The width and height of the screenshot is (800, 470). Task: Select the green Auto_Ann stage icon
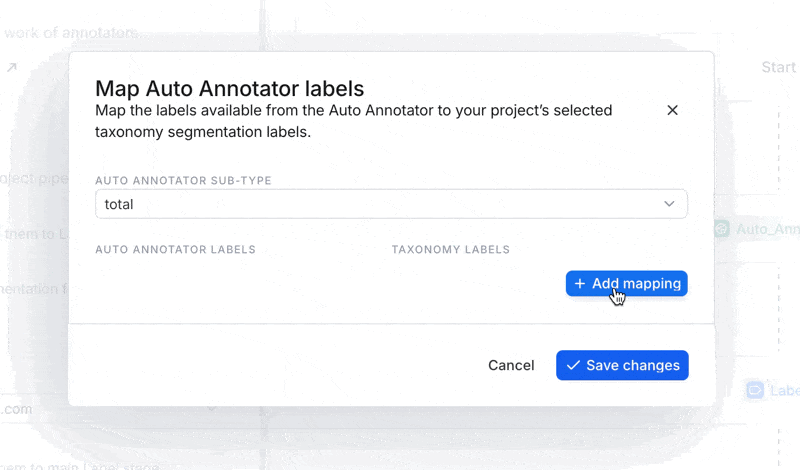pyautogui.click(x=721, y=229)
